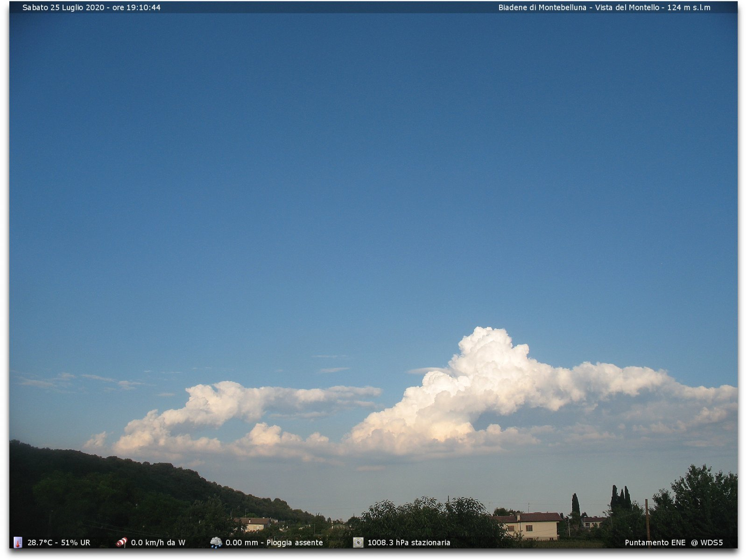747x560 pixels.
Task: Click the 'Puntamento ENE' camera direction text
Action: tap(655, 543)
